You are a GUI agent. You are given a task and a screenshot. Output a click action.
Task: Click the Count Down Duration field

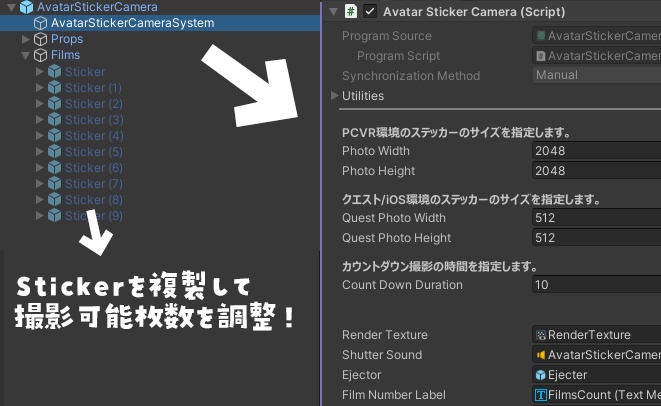point(597,285)
